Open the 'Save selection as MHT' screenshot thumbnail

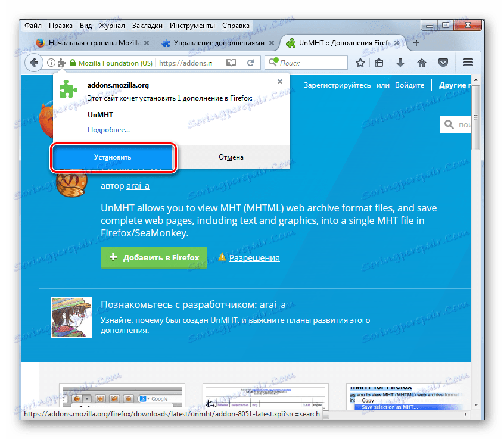click(408, 396)
